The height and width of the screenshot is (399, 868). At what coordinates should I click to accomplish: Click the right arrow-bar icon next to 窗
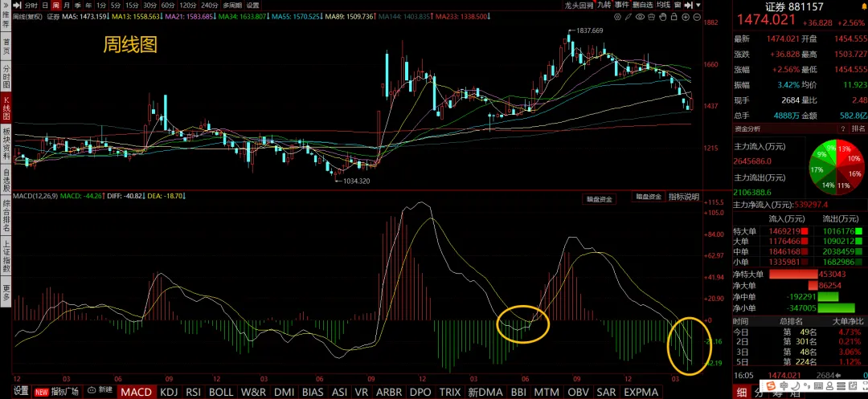pos(689,5)
